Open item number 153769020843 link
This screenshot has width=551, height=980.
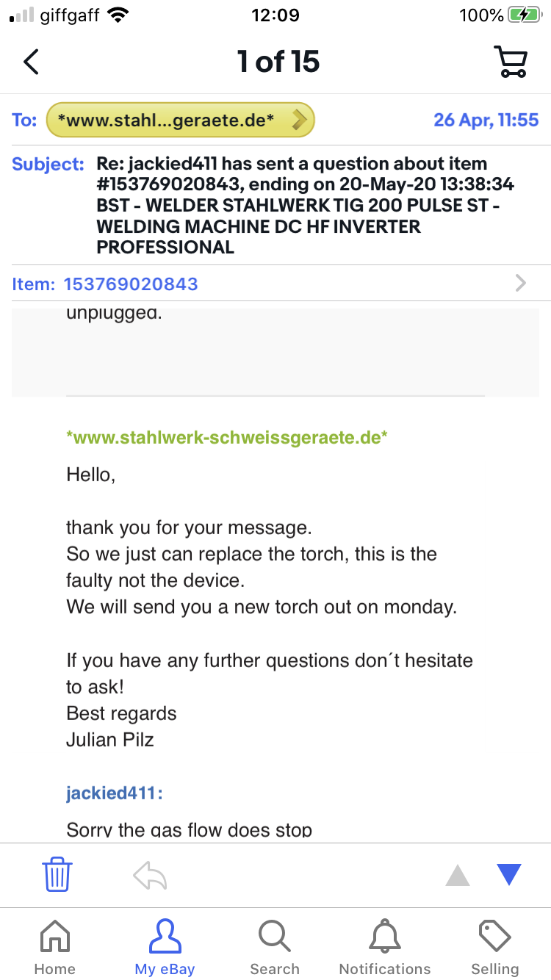pyautogui.click(x=131, y=284)
